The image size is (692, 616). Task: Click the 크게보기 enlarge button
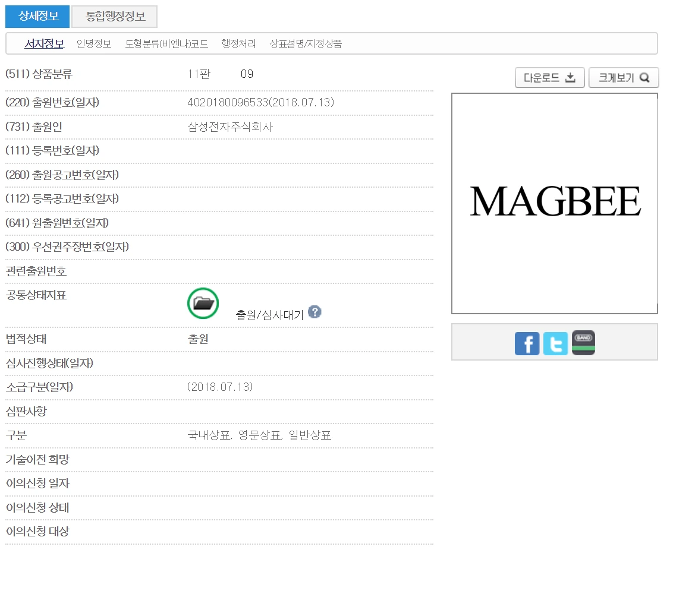point(624,78)
